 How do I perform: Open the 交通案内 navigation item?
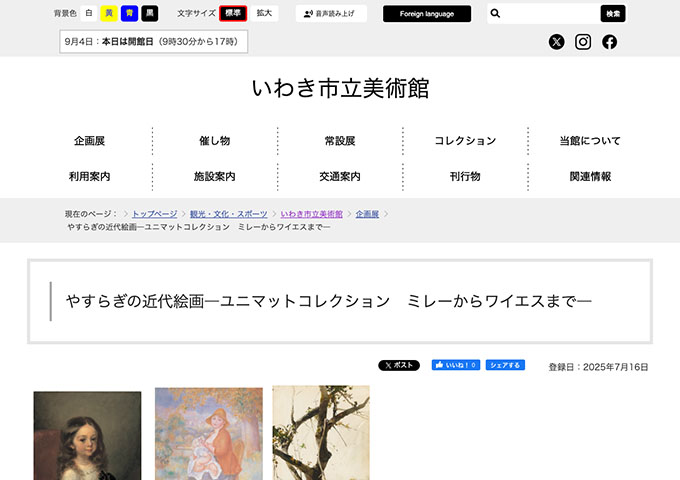[340, 176]
